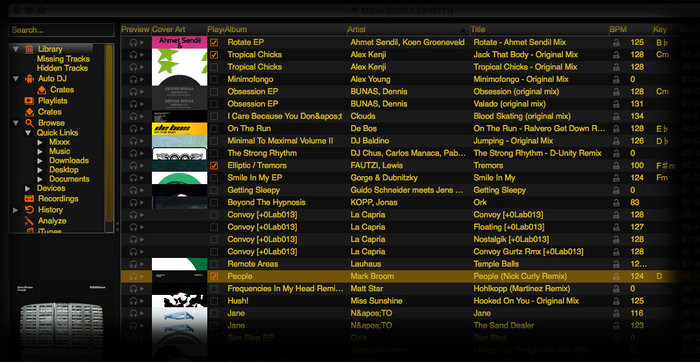Click the Recordings icon in sidebar

click(29, 199)
